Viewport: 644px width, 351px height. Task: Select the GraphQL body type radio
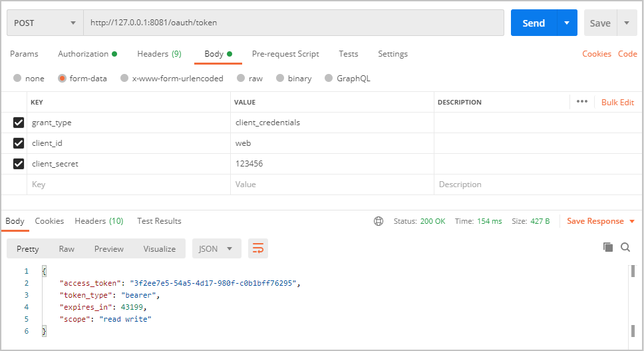329,78
